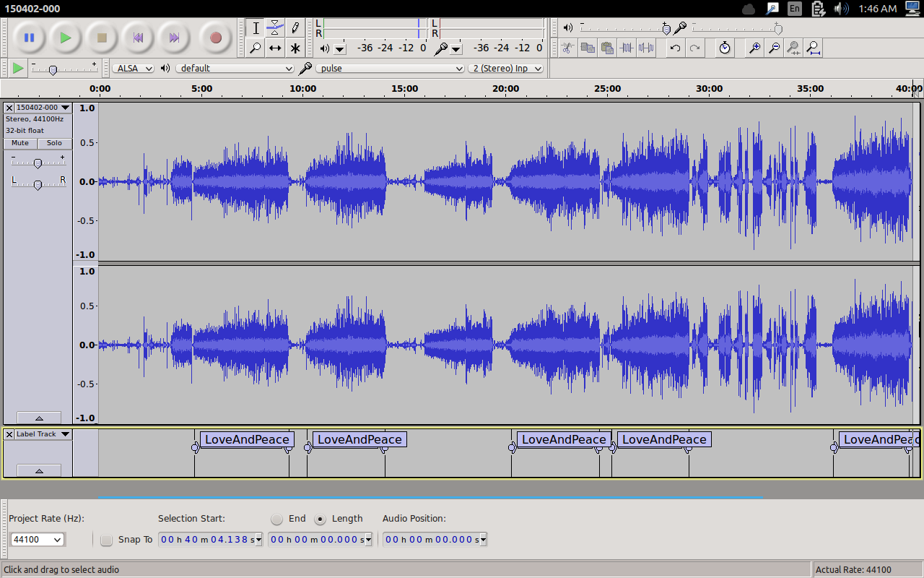Open the Project Rate 44100 dropdown

pos(38,540)
